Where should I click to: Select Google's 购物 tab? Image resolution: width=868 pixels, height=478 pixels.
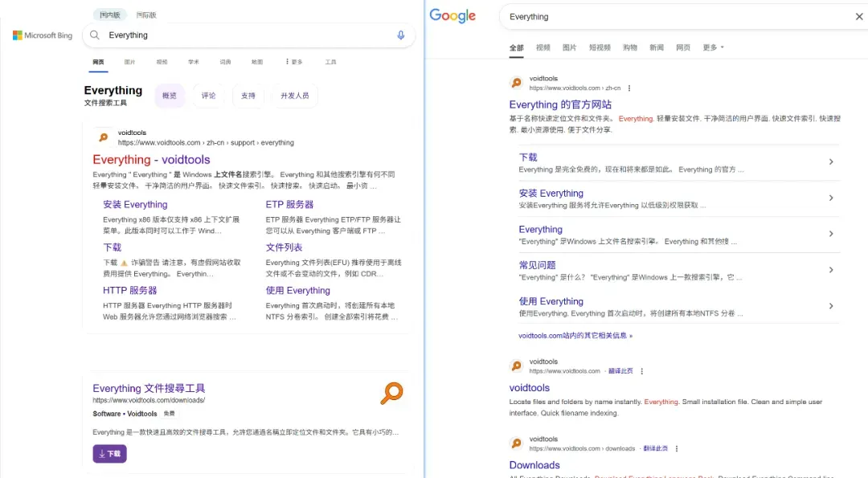click(630, 47)
